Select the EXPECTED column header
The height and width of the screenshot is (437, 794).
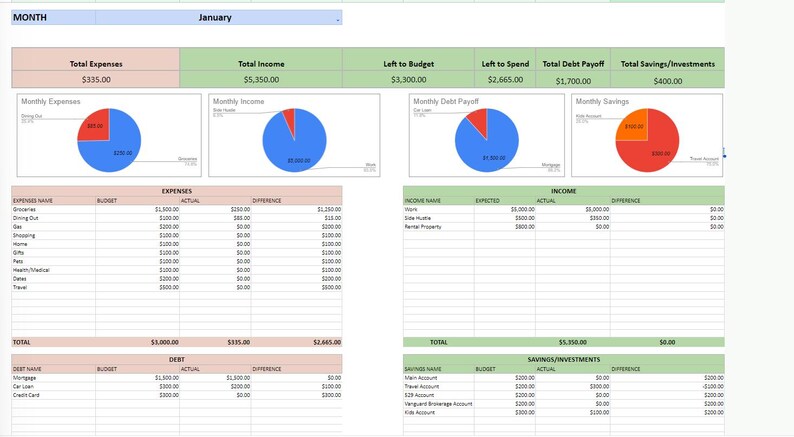(505, 201)
